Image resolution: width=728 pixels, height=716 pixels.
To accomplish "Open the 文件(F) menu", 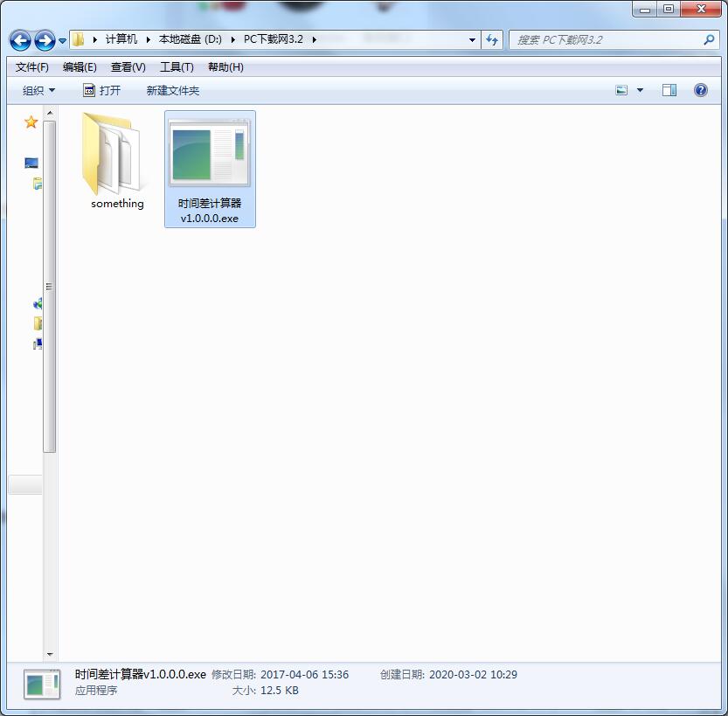I will click(32, 67).
